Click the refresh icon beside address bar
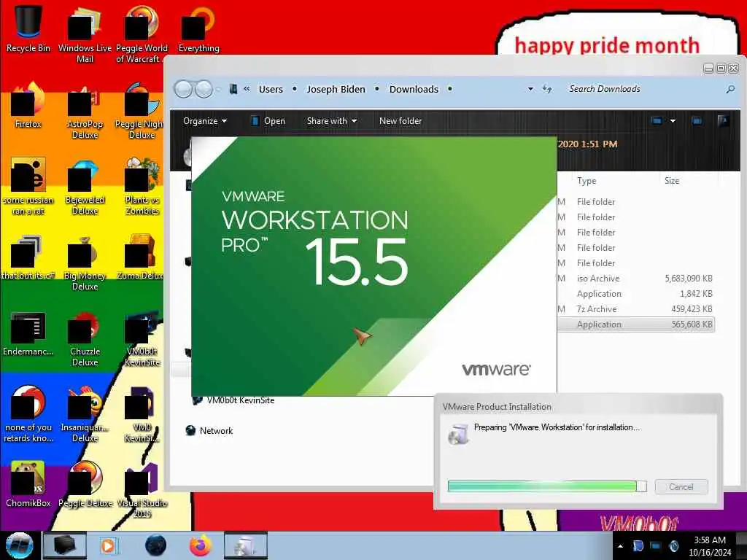 (547, 89)
